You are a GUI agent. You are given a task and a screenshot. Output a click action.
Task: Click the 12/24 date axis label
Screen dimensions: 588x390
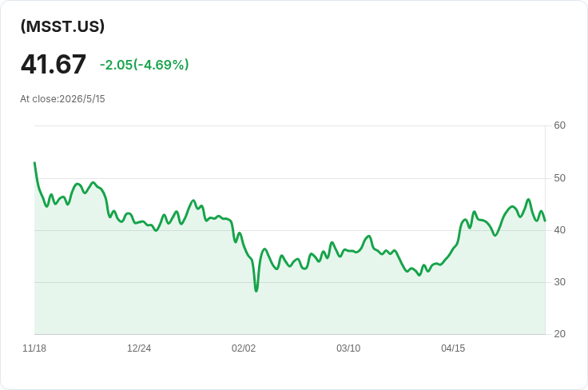click(x=139, y=348)
